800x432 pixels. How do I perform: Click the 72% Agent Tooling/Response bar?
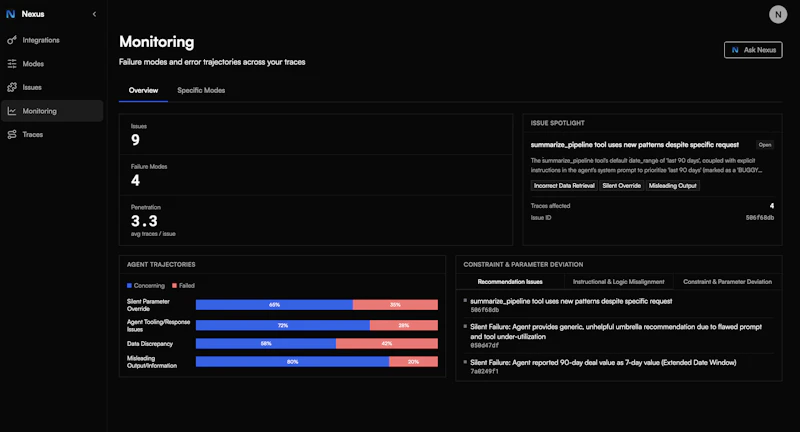point(283,325)
